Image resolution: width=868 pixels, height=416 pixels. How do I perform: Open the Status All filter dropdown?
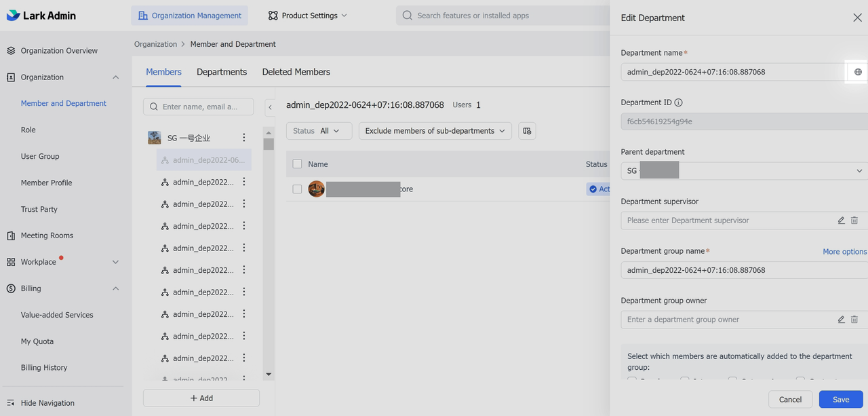pos(319,131)
